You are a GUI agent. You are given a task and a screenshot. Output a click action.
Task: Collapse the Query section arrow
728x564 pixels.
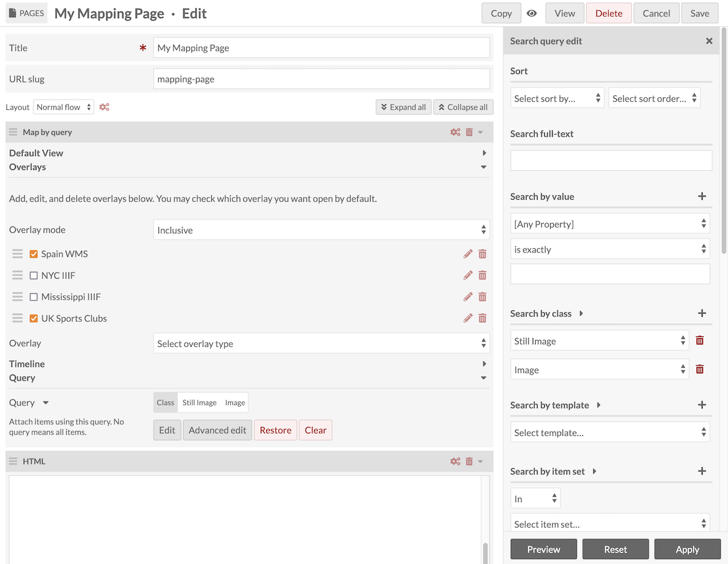[484, 378]
